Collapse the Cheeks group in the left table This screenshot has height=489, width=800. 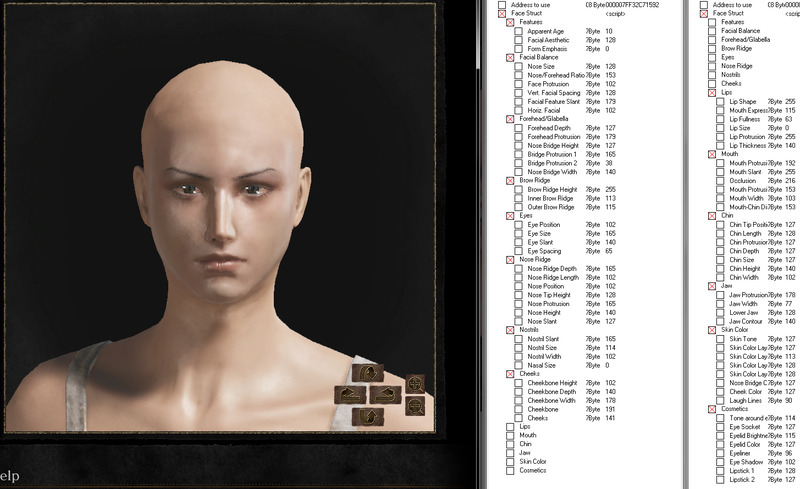(x=510, y=374)
